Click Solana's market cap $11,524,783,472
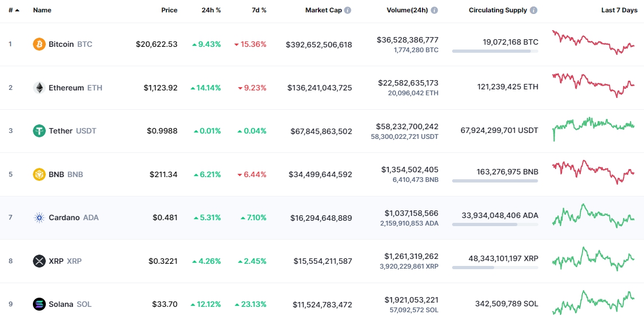644x323 pixels. 322,305
